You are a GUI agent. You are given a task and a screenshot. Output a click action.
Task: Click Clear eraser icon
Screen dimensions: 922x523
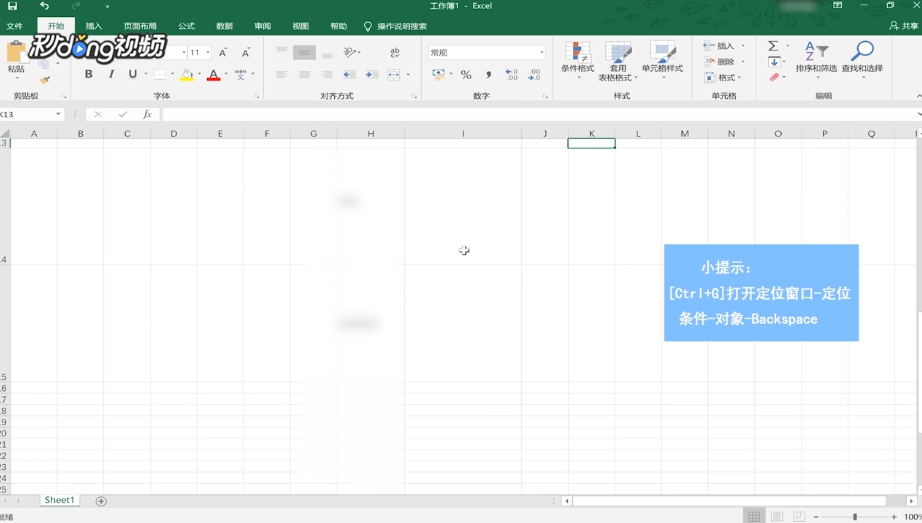[x=774, y=77]
